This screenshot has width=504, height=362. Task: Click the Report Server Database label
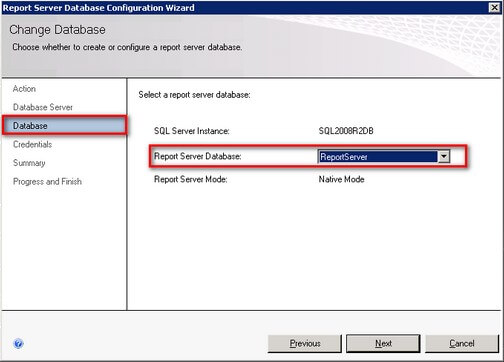198,156
